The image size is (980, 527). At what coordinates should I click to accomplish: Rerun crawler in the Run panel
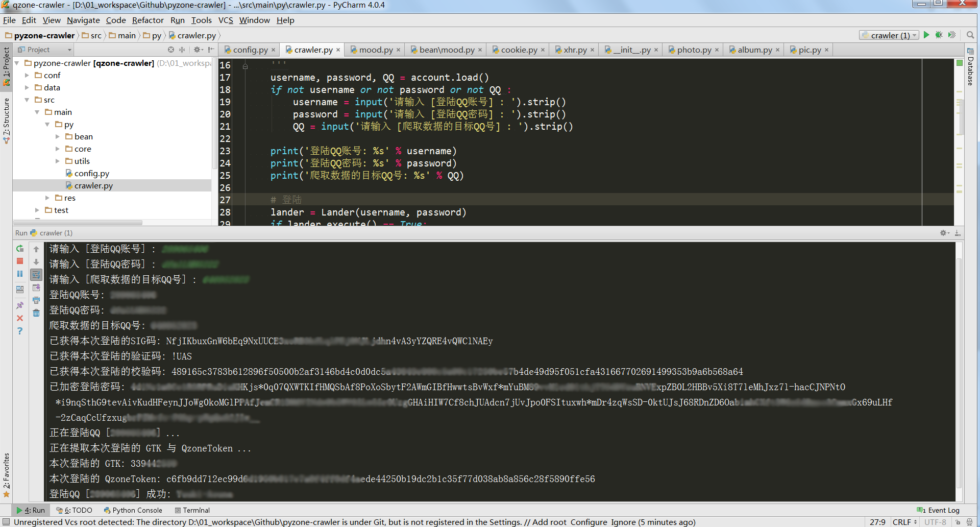tap(20, 249)
